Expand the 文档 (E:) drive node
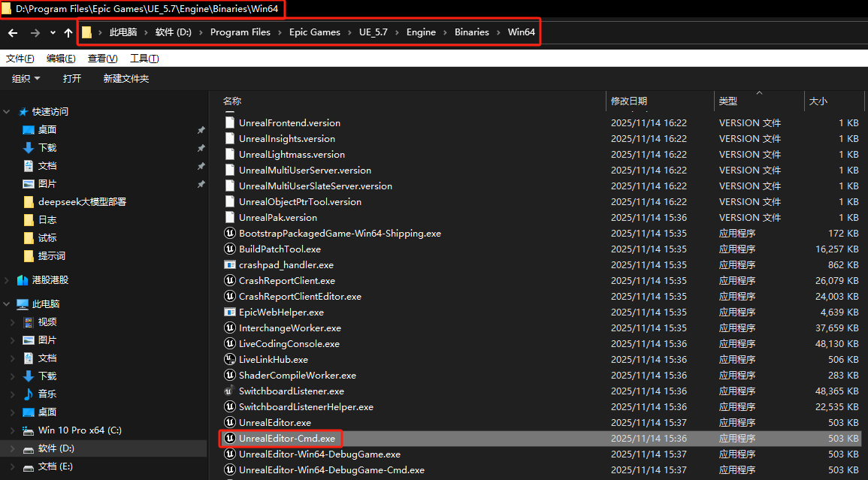The image size is (868, 480). [13, 466]
